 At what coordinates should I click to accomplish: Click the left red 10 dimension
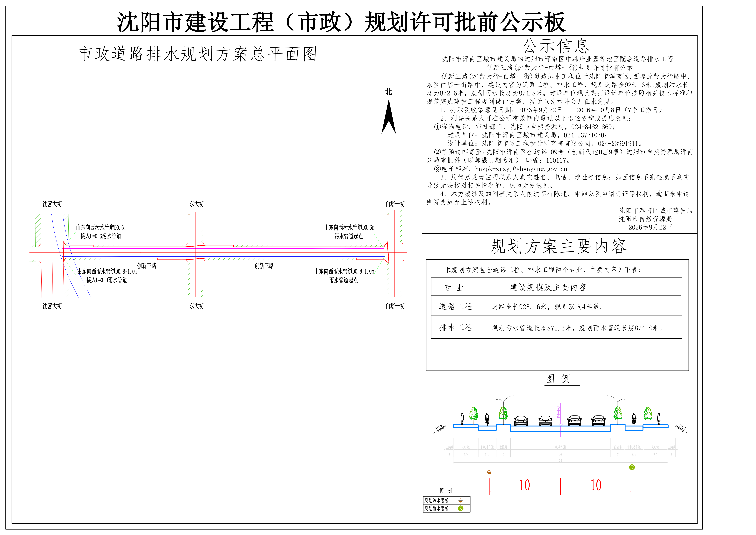click(525, 485)
